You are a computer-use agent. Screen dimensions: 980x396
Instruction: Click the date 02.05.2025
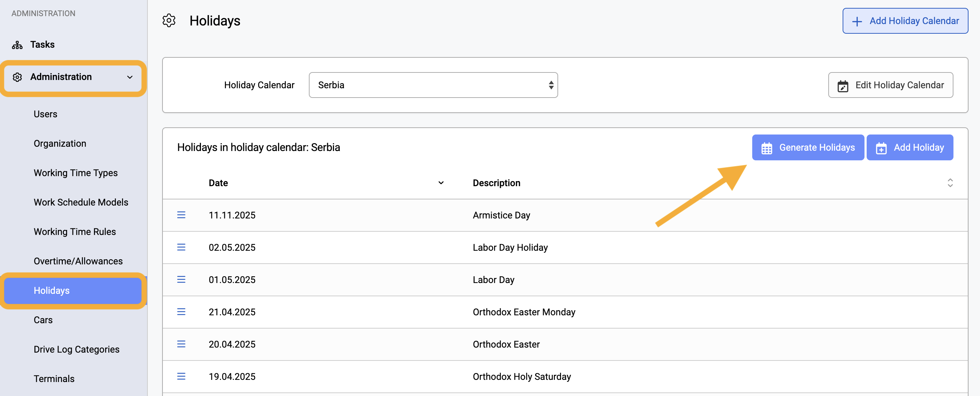232,247
